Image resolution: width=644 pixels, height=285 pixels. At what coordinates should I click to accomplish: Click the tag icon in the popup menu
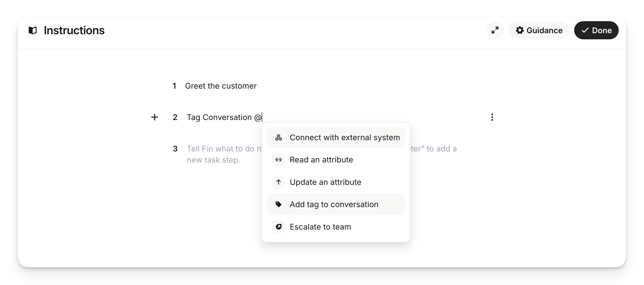[x=279, y=204]
